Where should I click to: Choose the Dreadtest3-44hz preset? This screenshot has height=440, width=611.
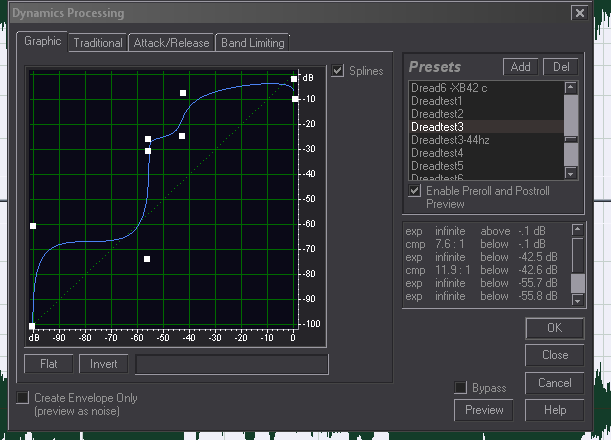(451, 140)
